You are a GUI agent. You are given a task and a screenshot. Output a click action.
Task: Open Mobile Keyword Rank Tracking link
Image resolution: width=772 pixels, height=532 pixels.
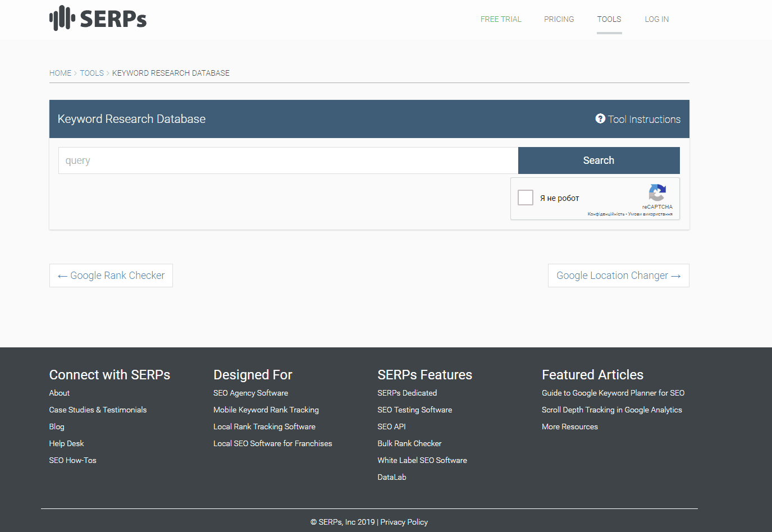click(266, 410)
